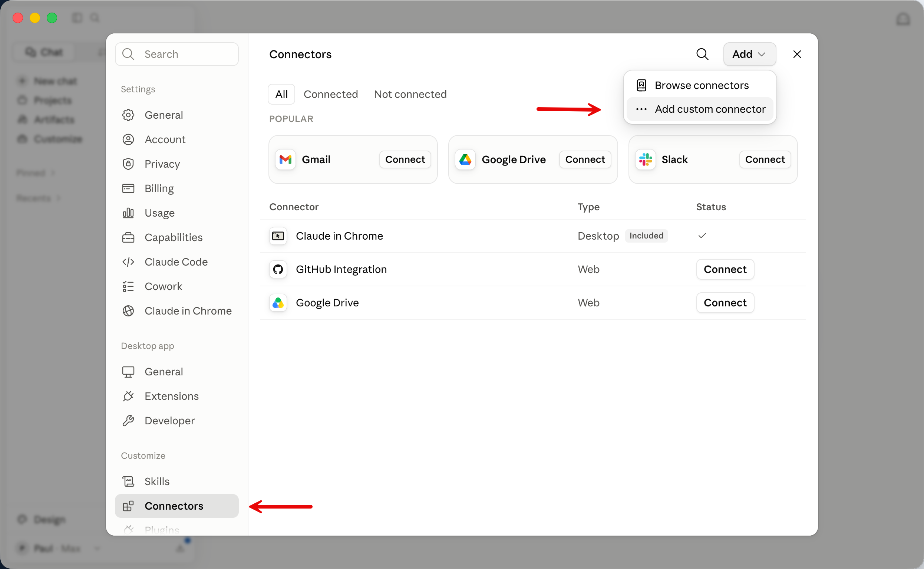The width and height of the screenshot is (924, 569).
Task: Open Privacy settings
Action: click(177, 164)
